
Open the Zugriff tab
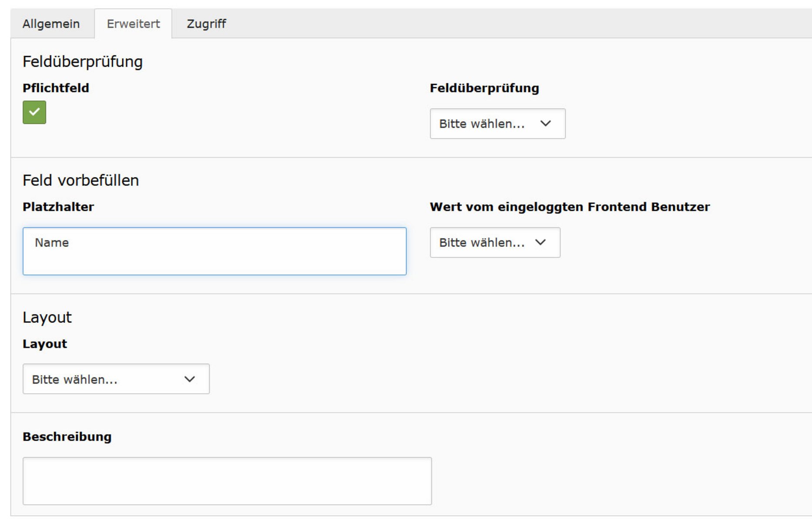coord(206,23)
